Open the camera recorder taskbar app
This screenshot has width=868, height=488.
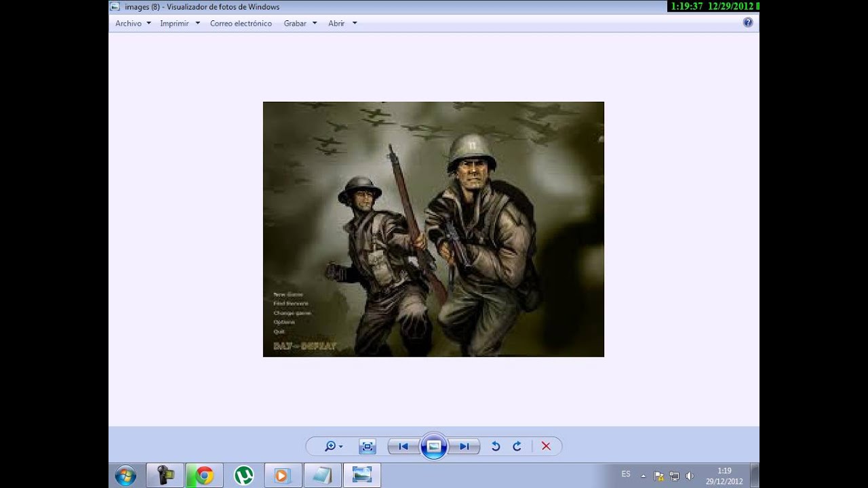pyautogui.click(x=165, y=475)
